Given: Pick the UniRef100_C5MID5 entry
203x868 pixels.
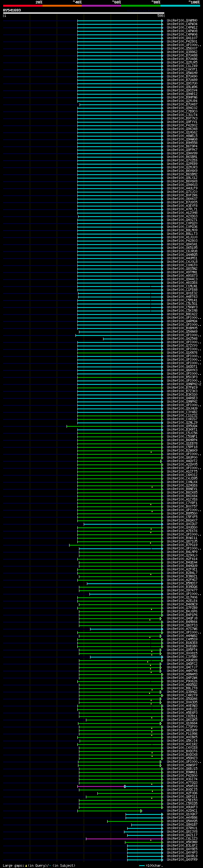Looking at the screenshot, I should 182,804.
